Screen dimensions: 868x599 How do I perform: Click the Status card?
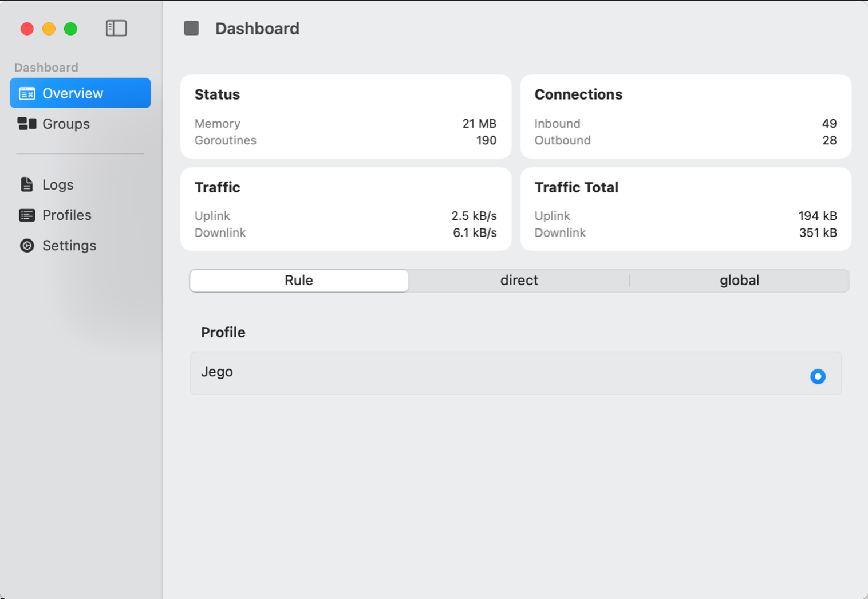tap(345, 116)
